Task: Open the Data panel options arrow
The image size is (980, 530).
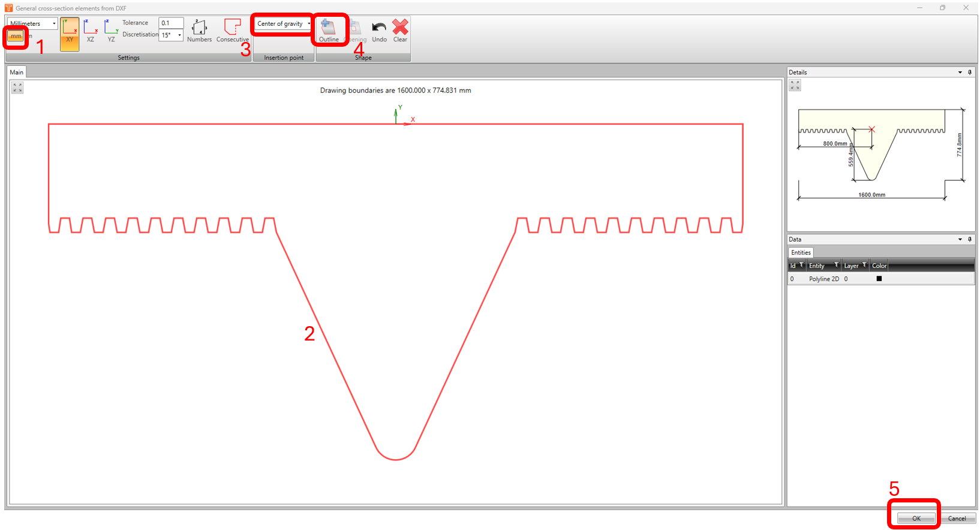Action: (960, 239)
